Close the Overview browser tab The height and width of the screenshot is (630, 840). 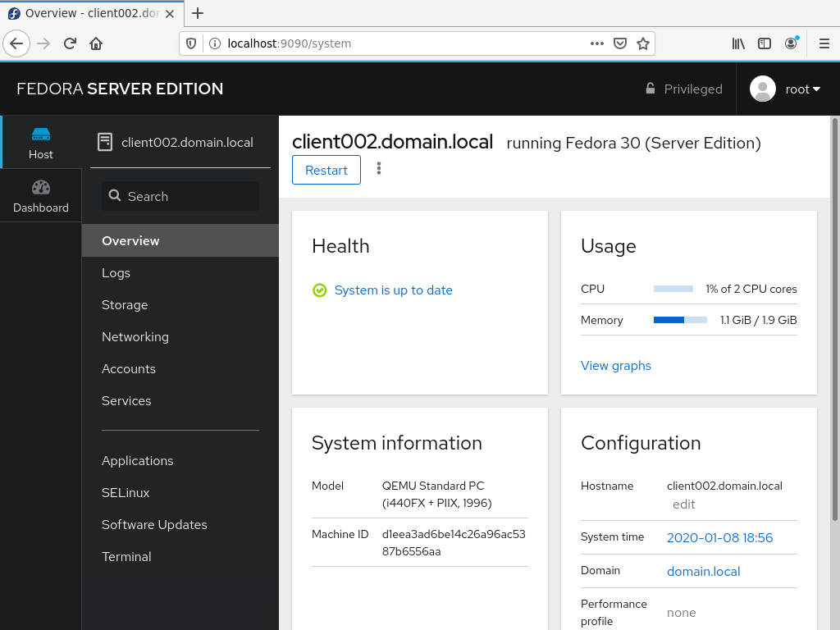[170, 14]
